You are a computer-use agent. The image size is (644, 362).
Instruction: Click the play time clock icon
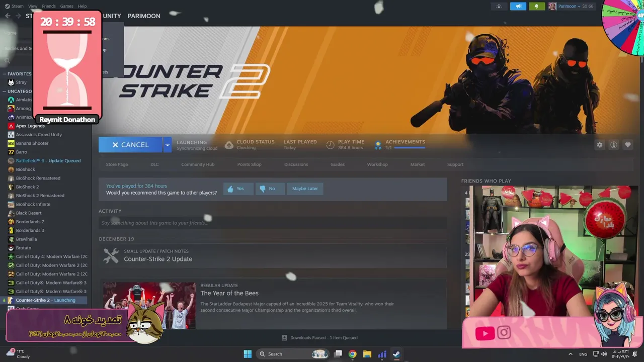pos(330,145)
